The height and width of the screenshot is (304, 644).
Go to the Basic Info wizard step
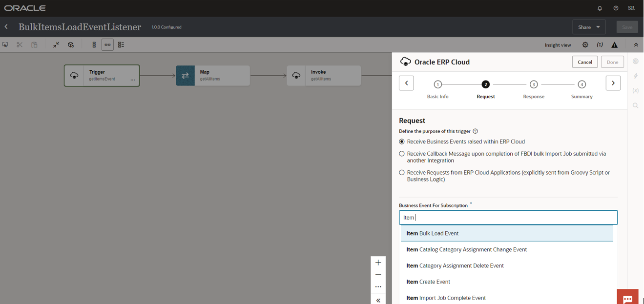click(437, 84)
